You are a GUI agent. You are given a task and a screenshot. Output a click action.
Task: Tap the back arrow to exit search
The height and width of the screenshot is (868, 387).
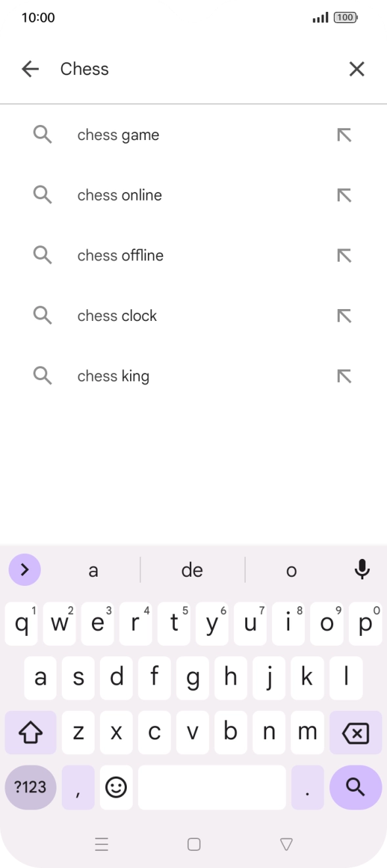tap(30, 68)
